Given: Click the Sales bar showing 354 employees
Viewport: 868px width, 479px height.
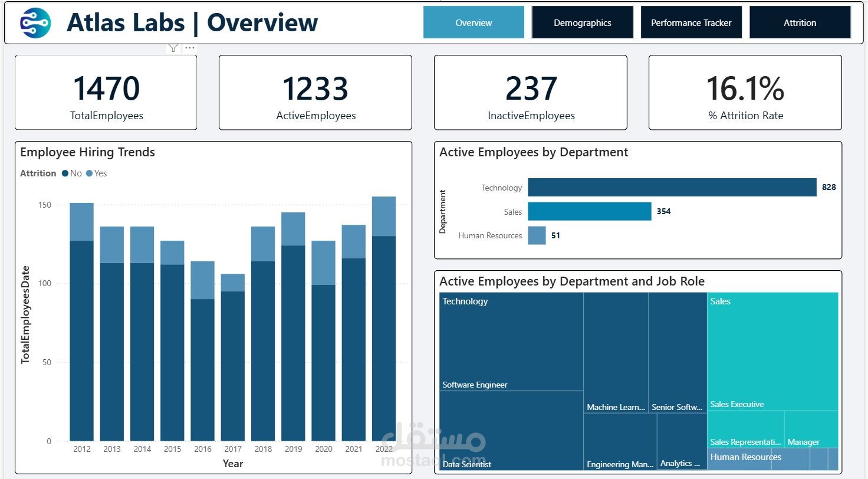Looking at the screenshot, I should (x=590, y=211).
